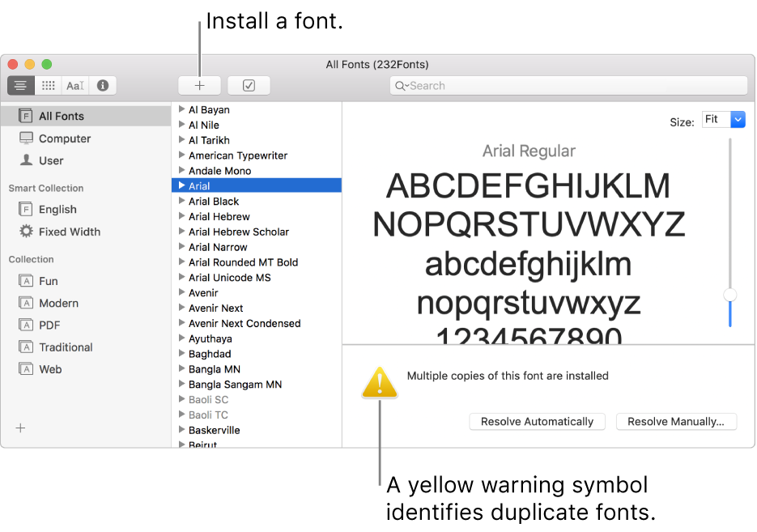
Task: Click Resolve Automatically button
Action: pyautogui.click(x=538, y=421)
